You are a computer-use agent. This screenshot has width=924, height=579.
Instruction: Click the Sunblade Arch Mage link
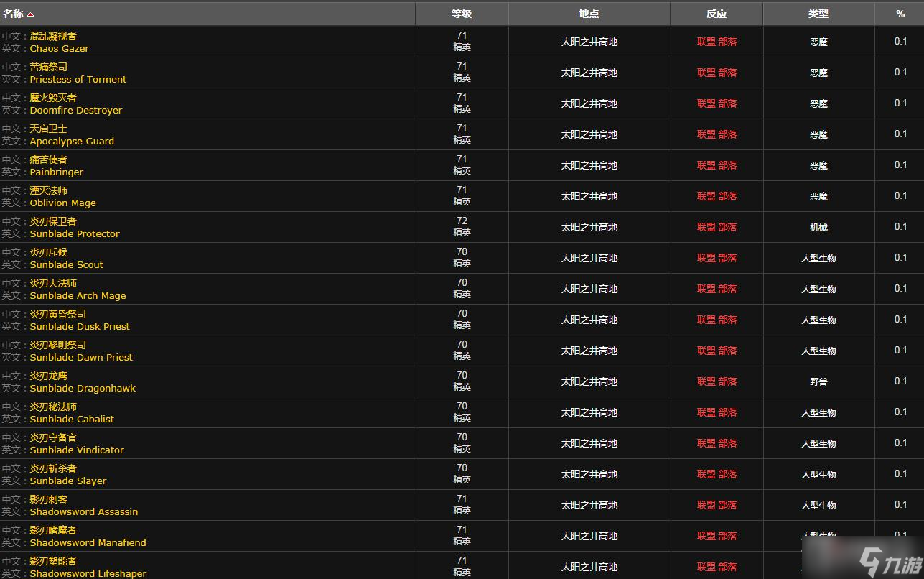(78, 295)
